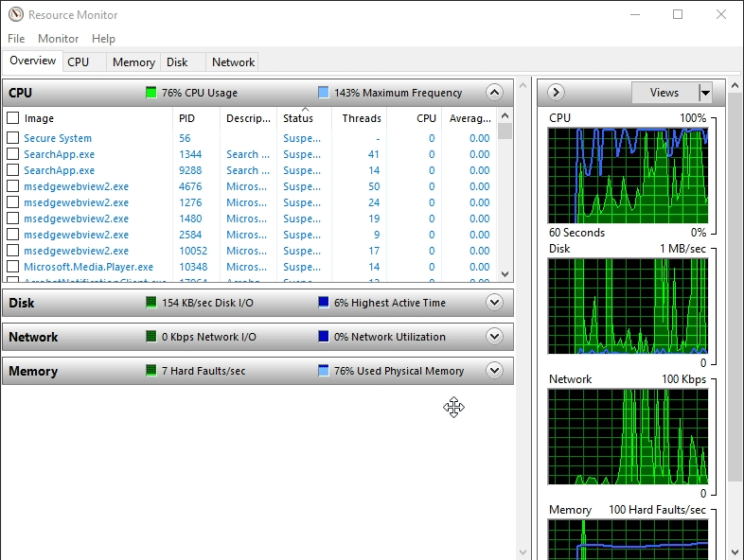Viewport: 744px width, 560px height.
Task: Check msedgewebview2.exe PID 4676 checkbox
Action: pos(13,185)
